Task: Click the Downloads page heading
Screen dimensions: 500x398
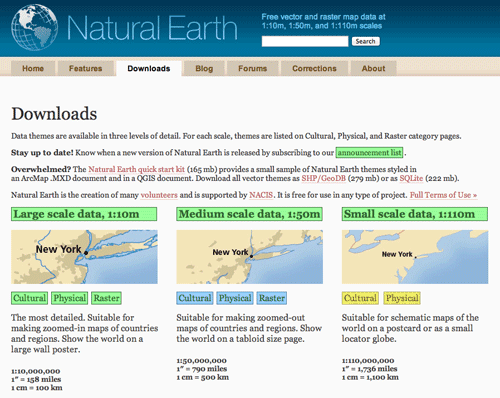Action: pyautogui.click(x=54, y=114)
